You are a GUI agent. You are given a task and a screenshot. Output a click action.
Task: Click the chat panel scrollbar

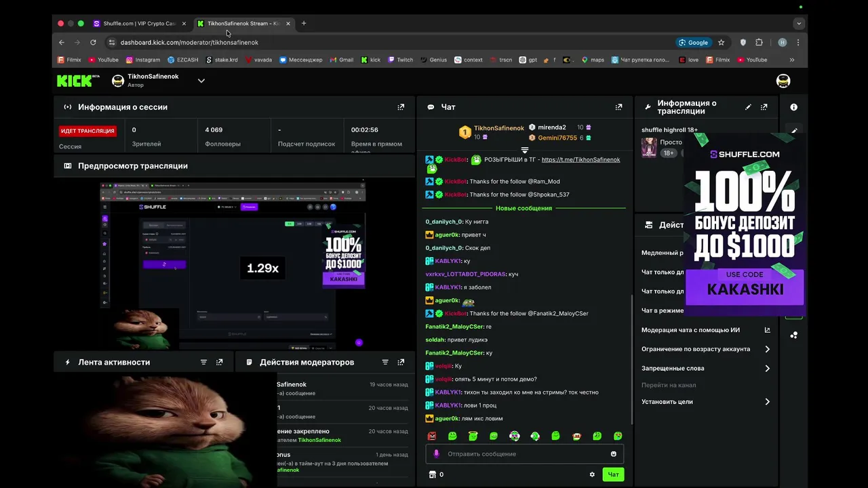631,359
